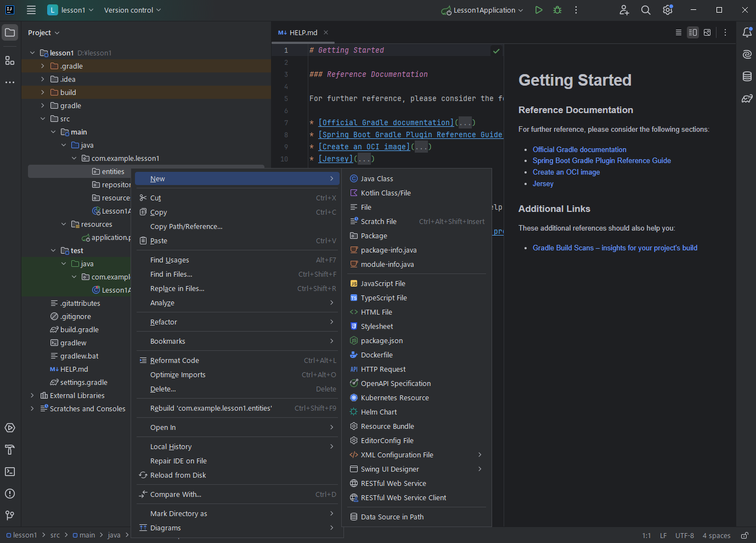The image size is (756, 543).
Task: Open the lesson1 project dropdown
Action: (70, 10)
